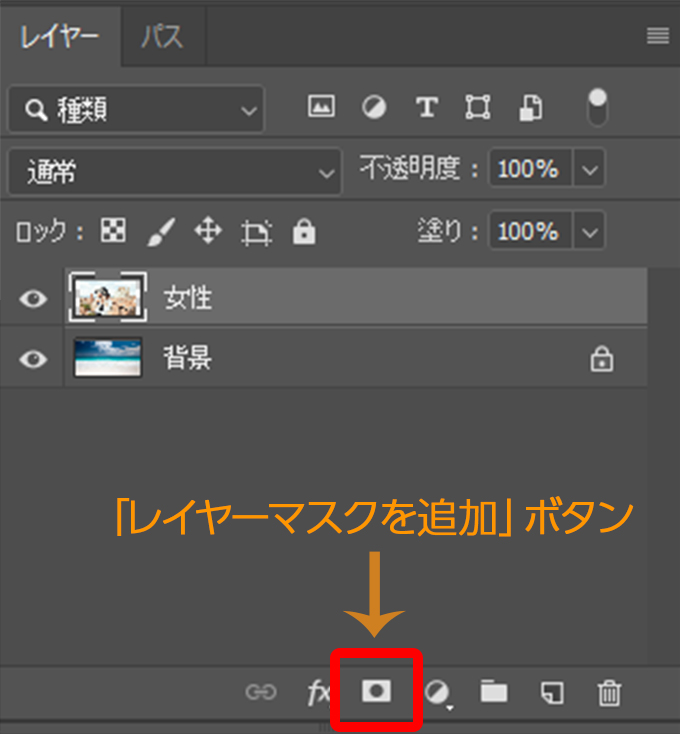Viewport: 680px width, 734px height.
Task: Click the Add Layer Mask button
Action: tap(376, 691)
